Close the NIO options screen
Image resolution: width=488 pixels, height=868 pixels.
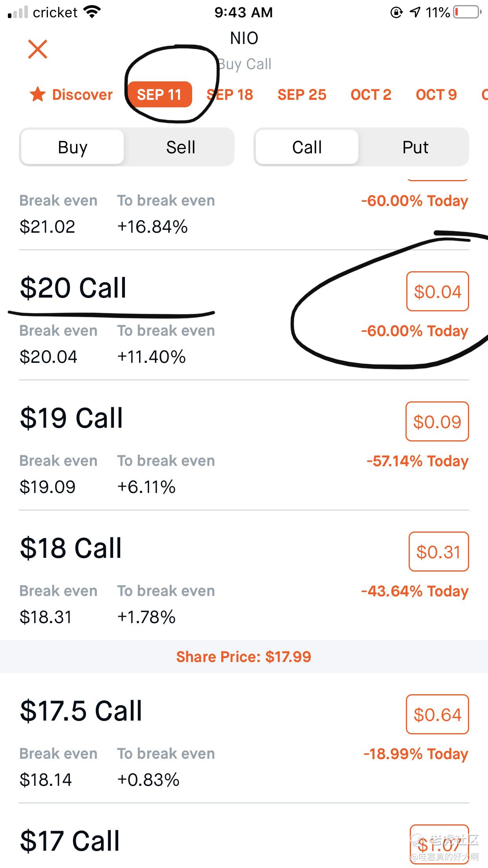pos(38,49)
